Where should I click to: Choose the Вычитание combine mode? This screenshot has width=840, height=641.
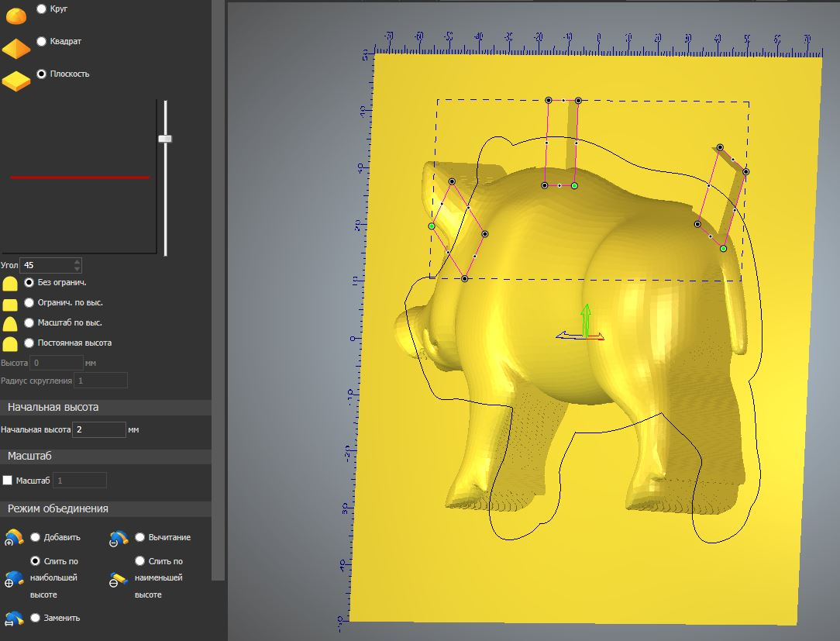(x=140, y=537)
